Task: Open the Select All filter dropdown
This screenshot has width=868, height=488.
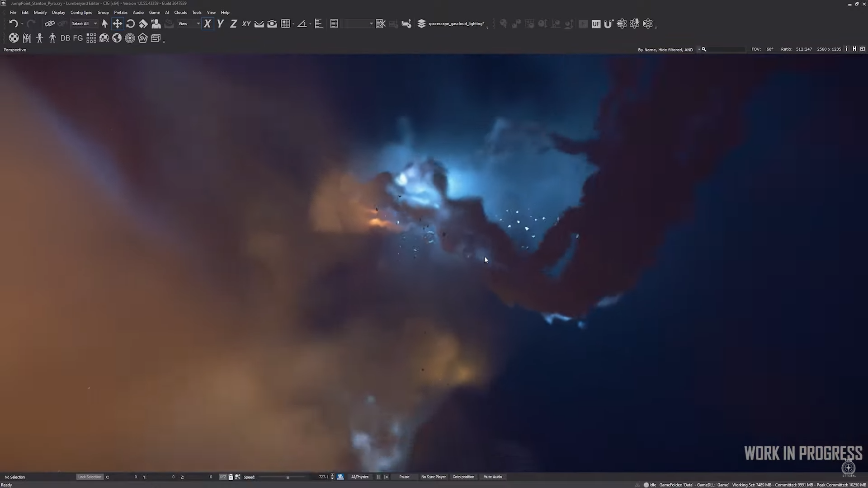Action: 84,23
